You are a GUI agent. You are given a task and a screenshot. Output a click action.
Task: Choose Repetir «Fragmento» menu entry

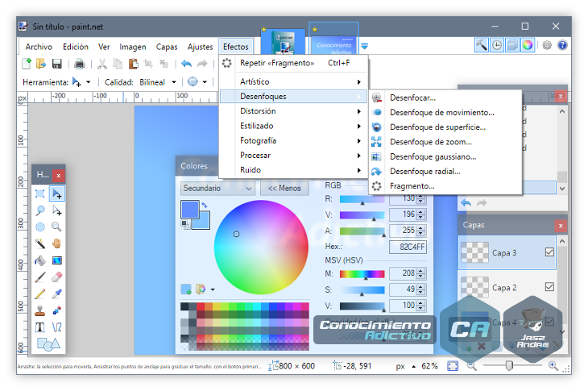pyautogui.click(x=293, y=63)
